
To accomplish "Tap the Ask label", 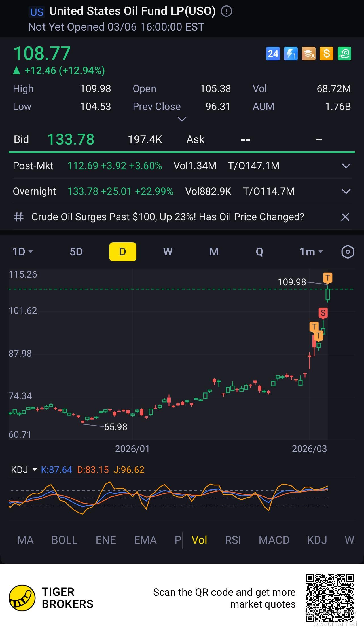I will 195,139.
